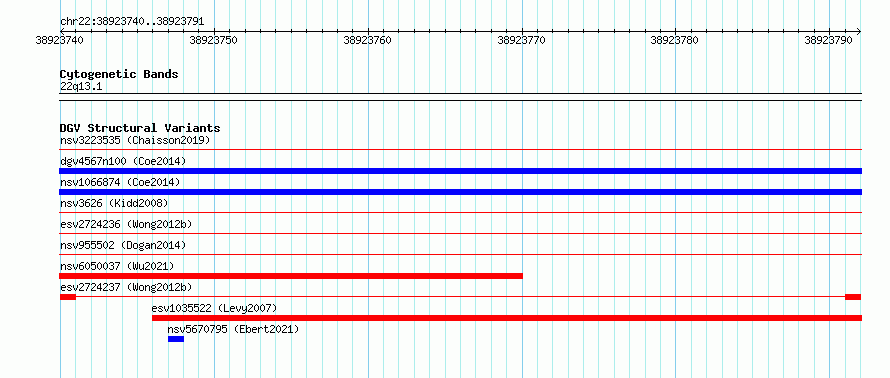Click the nsv1066874 blue variant bar

460,192
